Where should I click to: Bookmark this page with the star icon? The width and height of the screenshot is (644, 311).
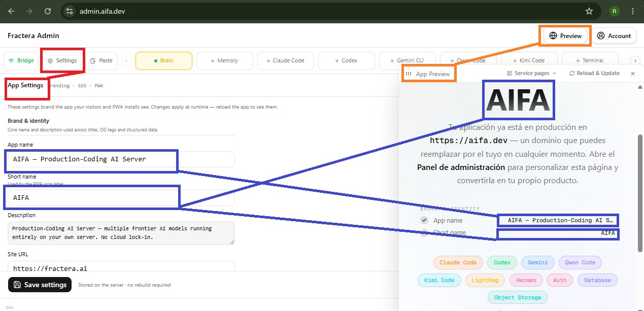pyautogui.click(x=589, y=11)
